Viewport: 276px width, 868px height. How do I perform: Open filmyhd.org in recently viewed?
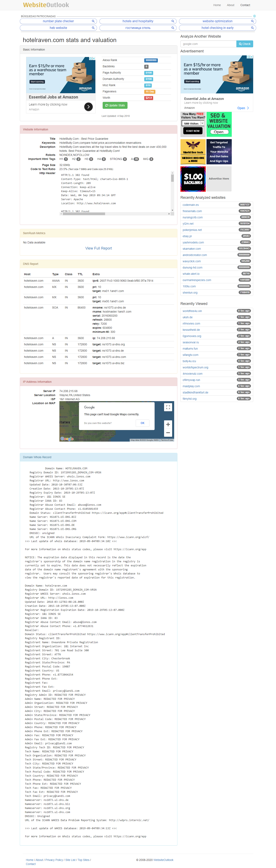point(190,399)
